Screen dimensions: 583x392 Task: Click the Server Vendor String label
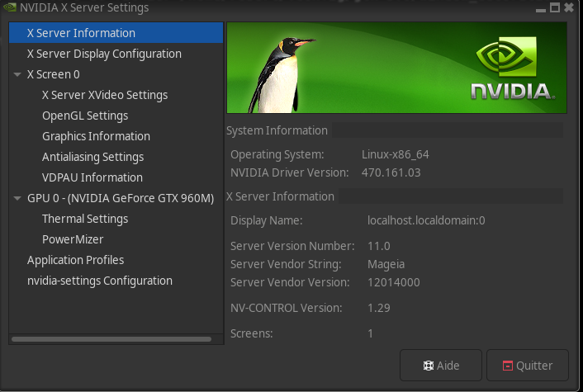(286, 264)
